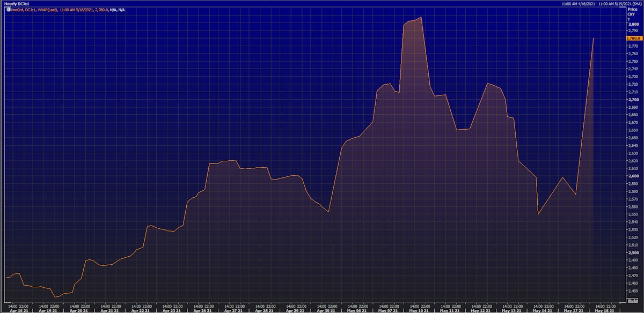The image size is (644, 313).
Task: Click the May 13 21 date label
Action: click(511, 310)
